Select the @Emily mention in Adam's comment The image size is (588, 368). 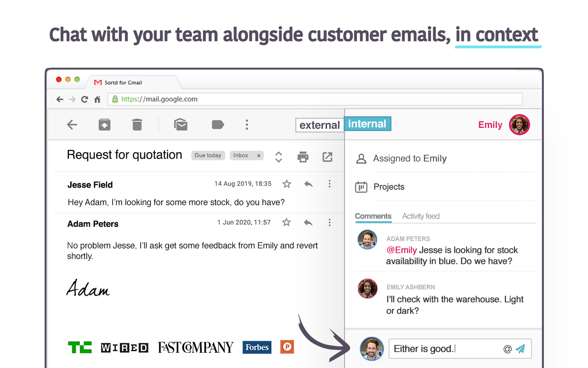401,250
